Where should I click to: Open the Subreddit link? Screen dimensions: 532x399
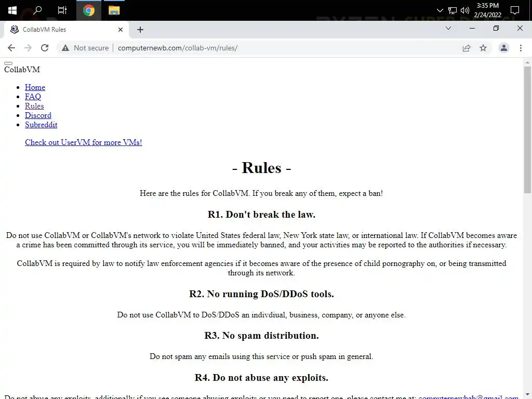pyautogui.click(x=41, y=125)
